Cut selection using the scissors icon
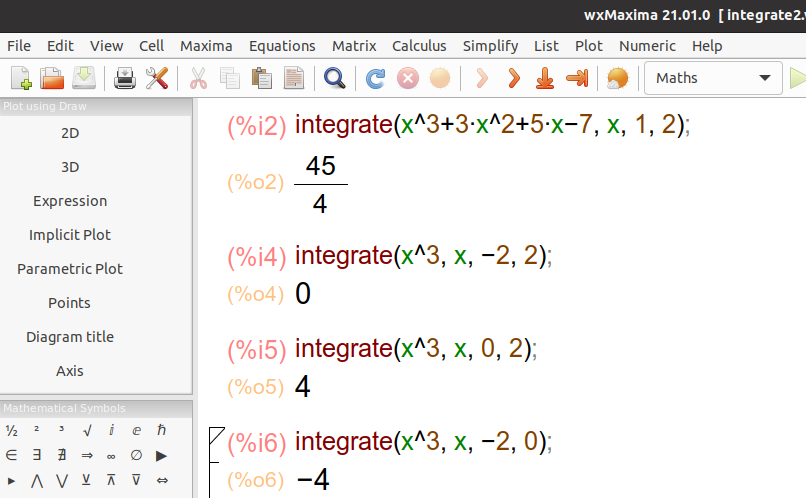The height and width of the screenshot is (498, 806). 198,78
